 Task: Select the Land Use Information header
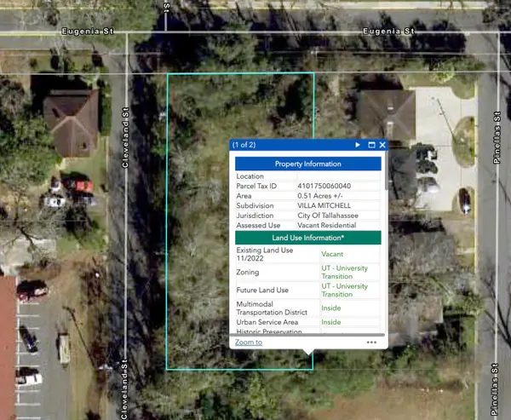(x=308, y=238)
